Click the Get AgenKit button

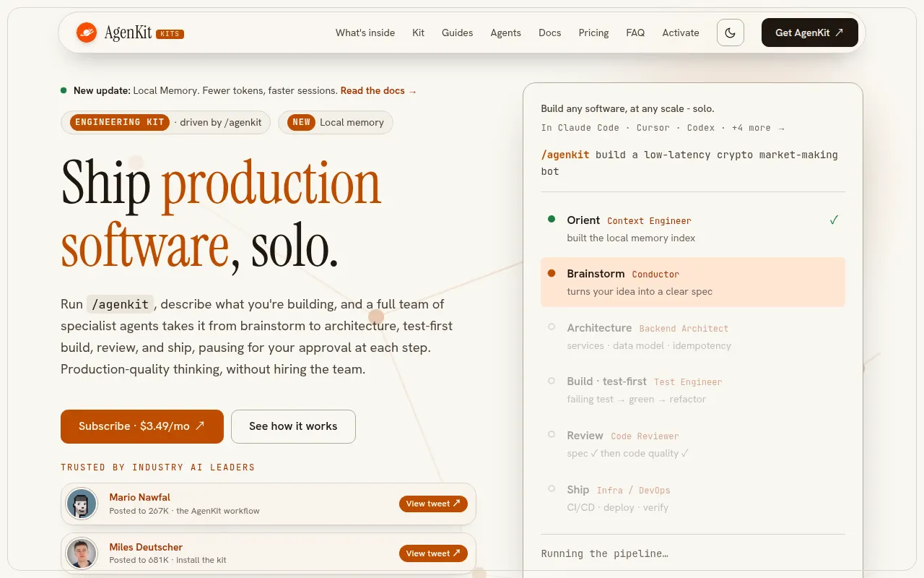click(x=810, y=33)
